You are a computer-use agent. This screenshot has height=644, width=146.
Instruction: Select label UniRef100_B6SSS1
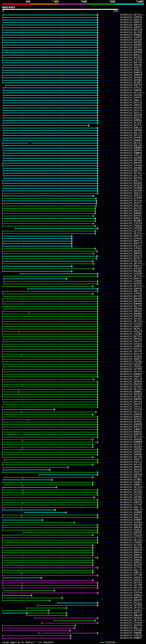point(131,143)
